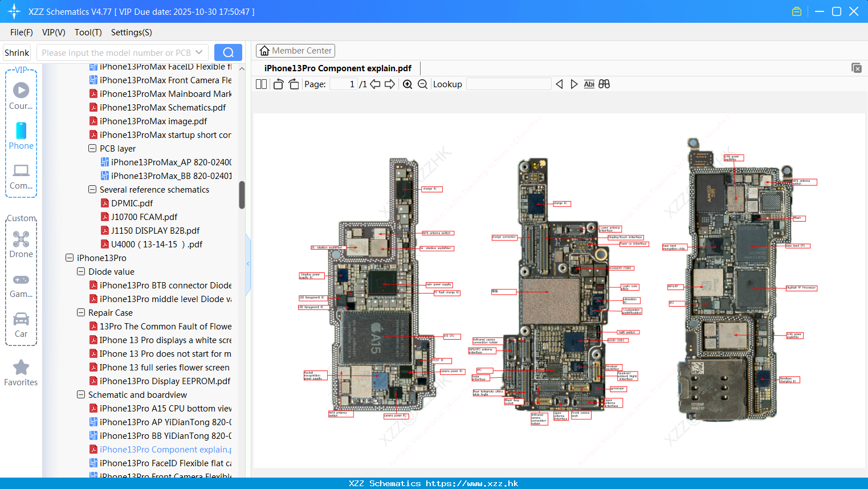Collapse the iPhone13Pro tree node
The width and height of the screenshot is (868, 489).
click(70, 258)
